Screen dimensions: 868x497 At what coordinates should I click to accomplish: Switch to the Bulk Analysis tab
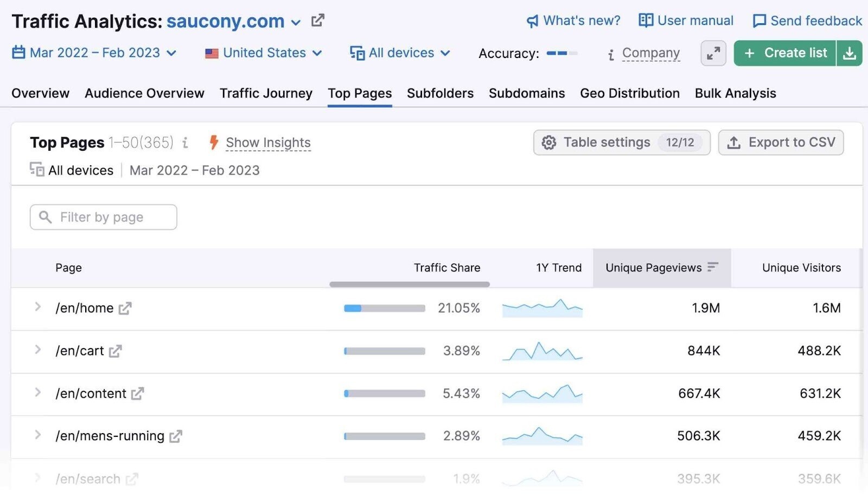[x=735, y=93]
